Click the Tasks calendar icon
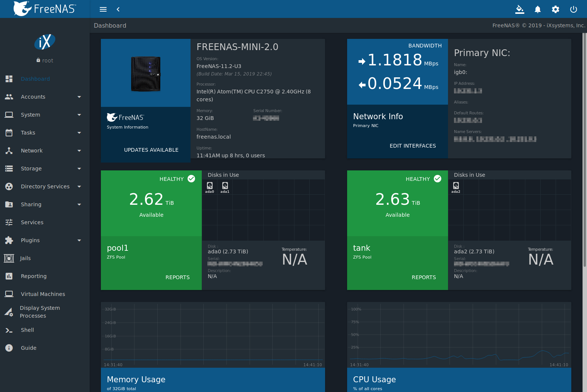The image size is (587, 392). click(9, 133)
